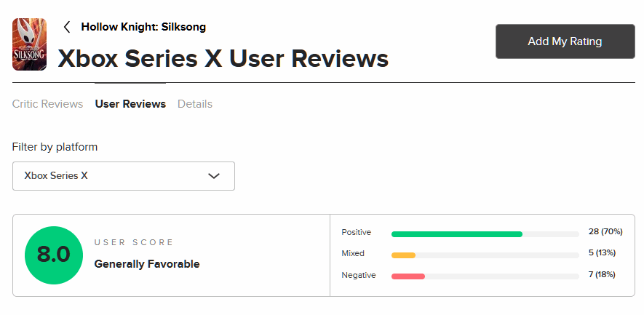Click the Generally Favorable score label
The width and height of the screenshot is (644, 315).
click(147, 264)
